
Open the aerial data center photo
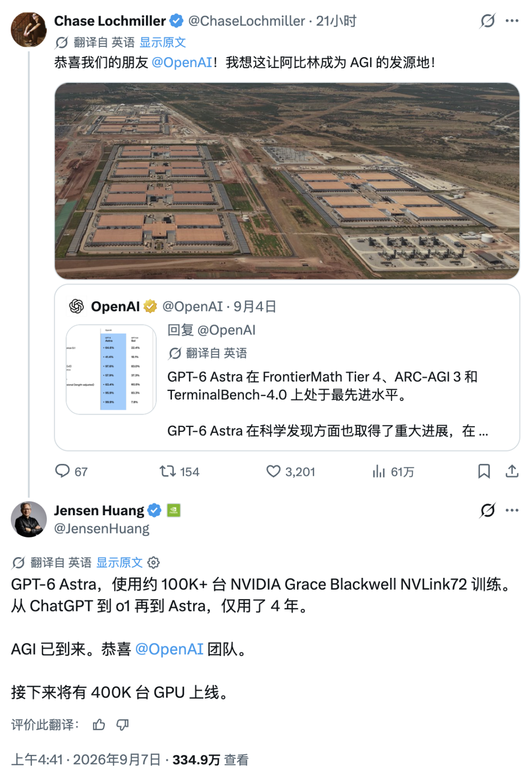coord(287,181)
